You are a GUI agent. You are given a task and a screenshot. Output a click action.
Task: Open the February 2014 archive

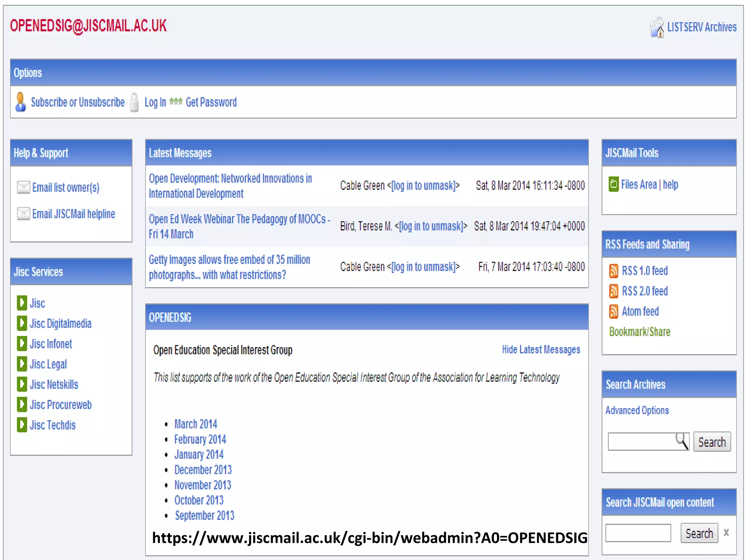200,439
